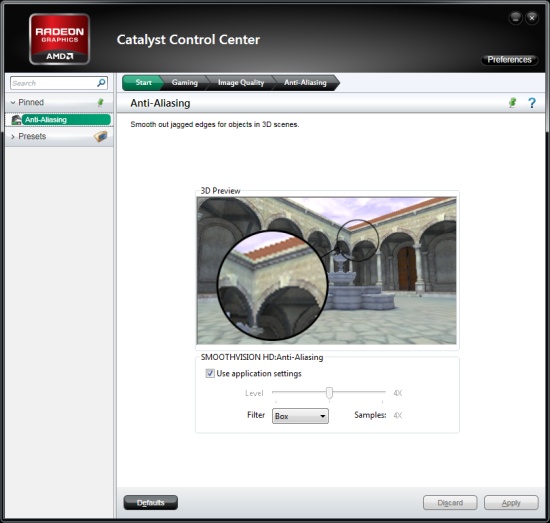The width and height of the screenshot is (550, 523).
Task: Close the Catalyst Control Center window
Action: [x=532, y=18]
